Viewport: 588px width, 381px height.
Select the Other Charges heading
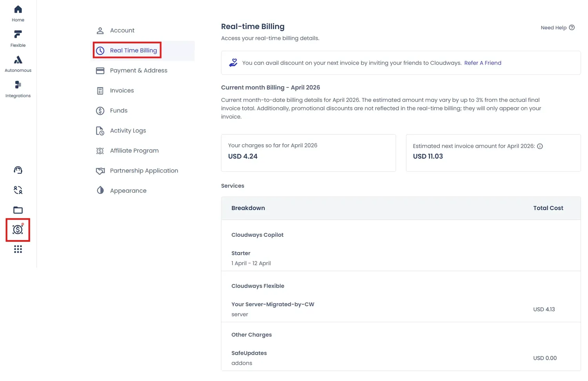(x=252, y=335)
